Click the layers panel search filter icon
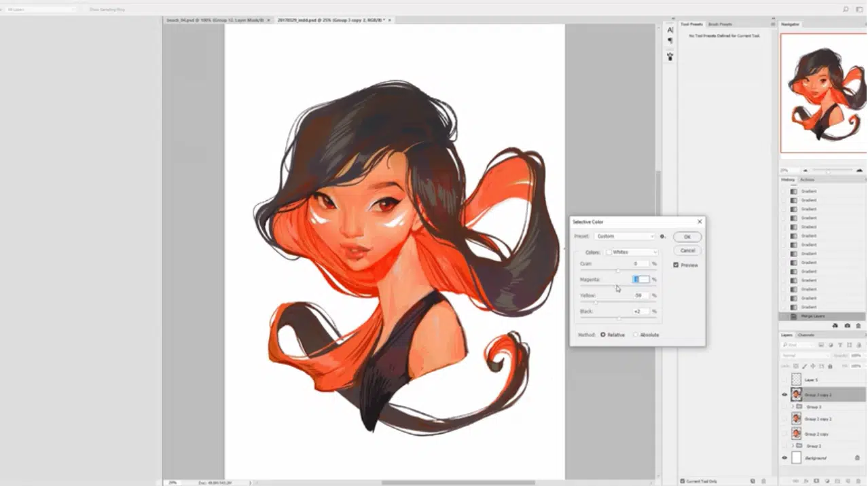This screenshot has width=868, height=486. pos(784,345)
